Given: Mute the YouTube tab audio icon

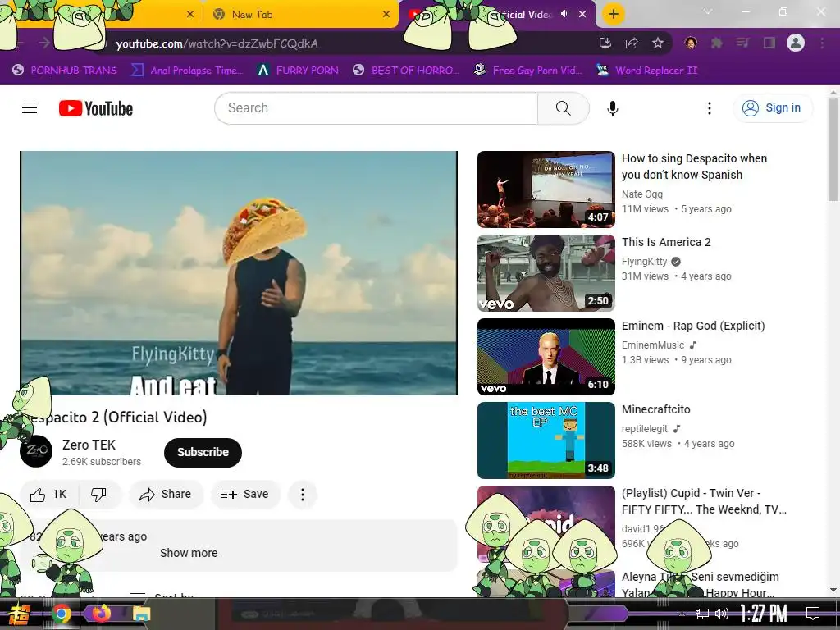Looking at the screenshot, I should pos(564,14).
